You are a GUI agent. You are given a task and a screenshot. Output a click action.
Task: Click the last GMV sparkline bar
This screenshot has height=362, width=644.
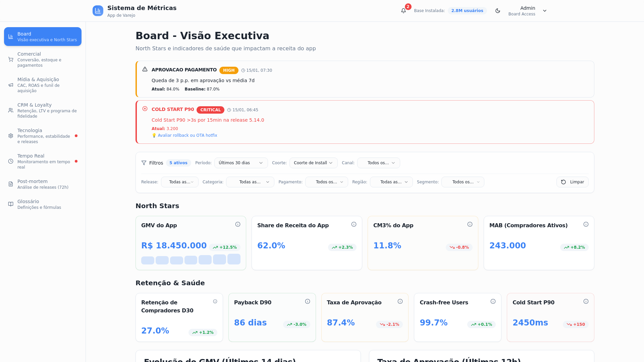[234, 259]
